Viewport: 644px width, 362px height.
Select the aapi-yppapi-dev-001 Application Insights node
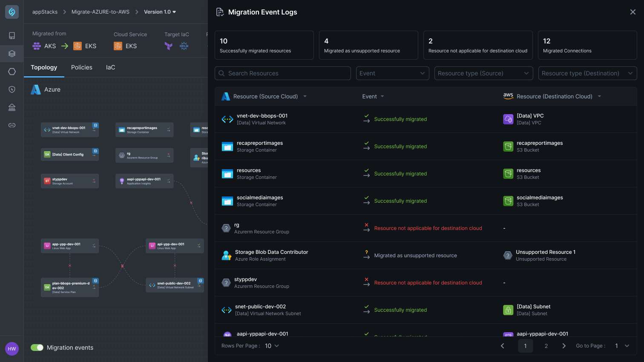coord(144,181)
